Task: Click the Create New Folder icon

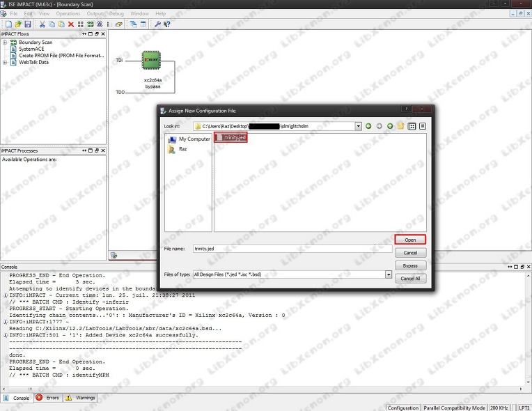Action: click(x=401, y=126)
